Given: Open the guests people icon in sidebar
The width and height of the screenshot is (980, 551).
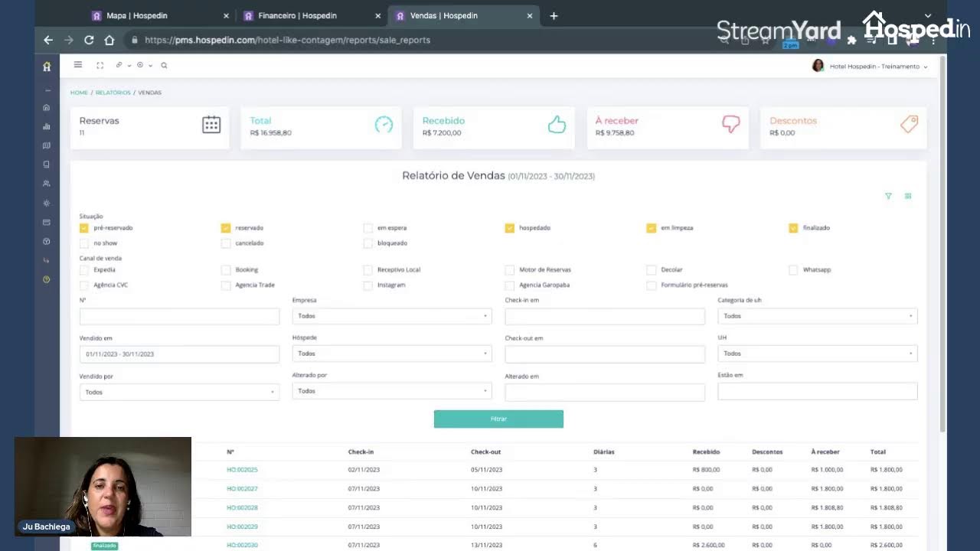Looking at the screenshot, I should pyautogui.click(x=47, y=184).
